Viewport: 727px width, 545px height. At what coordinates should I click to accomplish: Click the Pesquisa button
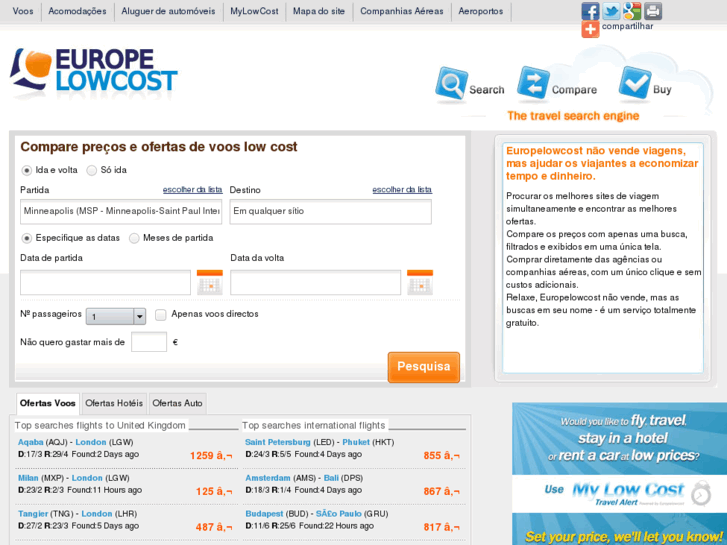(x=424, y=367)
